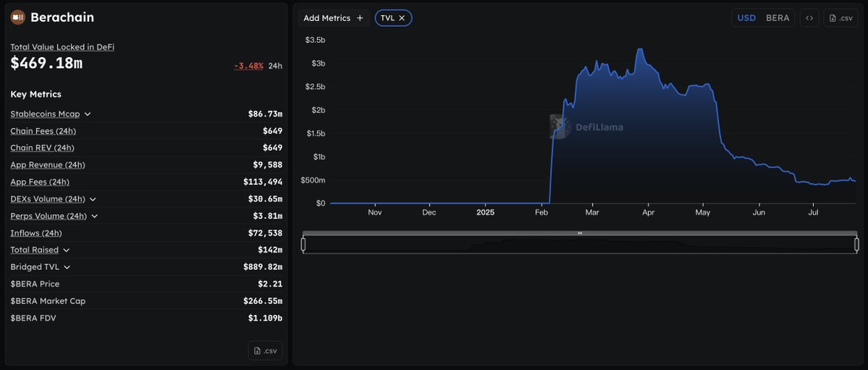Expand the Perps Volume (24h) chevron
Screen dimensions: 868x370
click(x=95, y=216)
